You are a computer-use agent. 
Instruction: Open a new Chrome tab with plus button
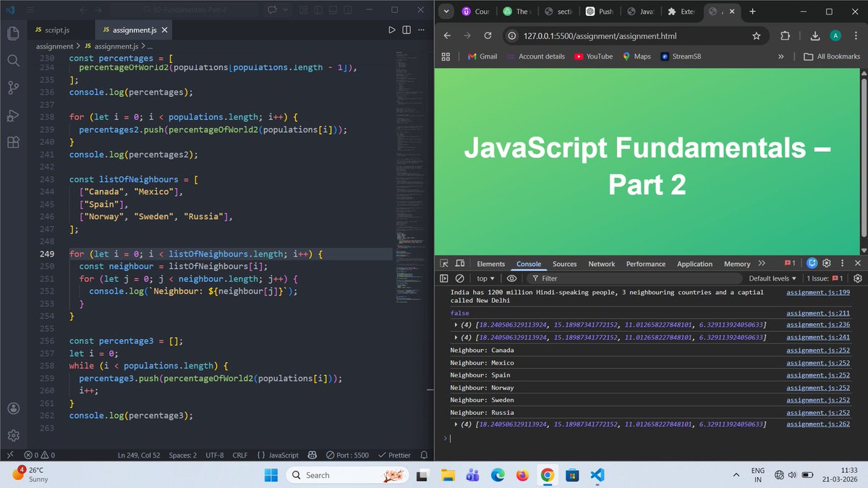coord(752,12)
